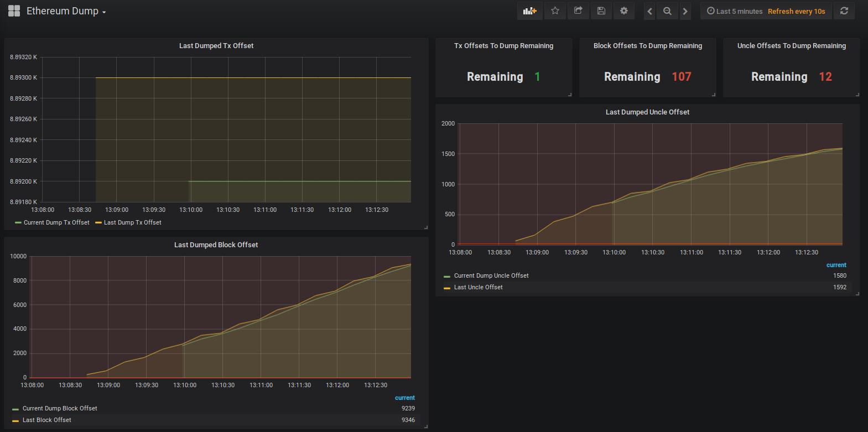Sort Block Offset legend by current column
Image resolution: width=868 pixels, height=432 pixels.
(x=405, y=398)
